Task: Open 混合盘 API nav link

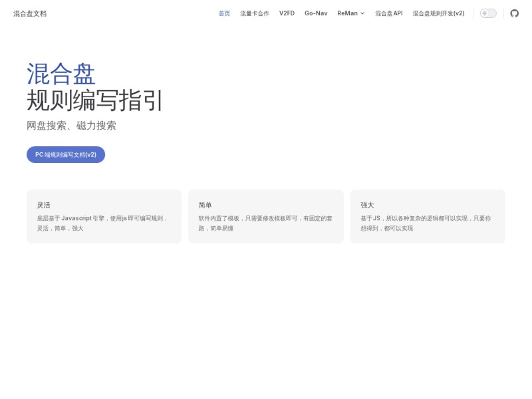Action: 389,13
